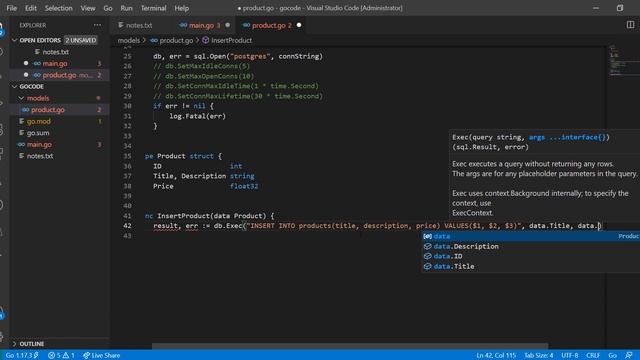The height and width of the screenshot is (360, 640).
Task: Select the data suggestion in autocomplete
Action: (531, 236)
